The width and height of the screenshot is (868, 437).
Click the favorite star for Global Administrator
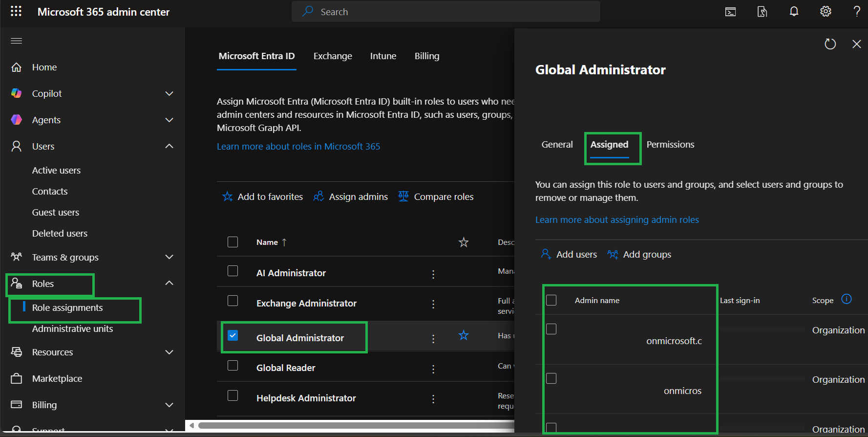[464, 335]
